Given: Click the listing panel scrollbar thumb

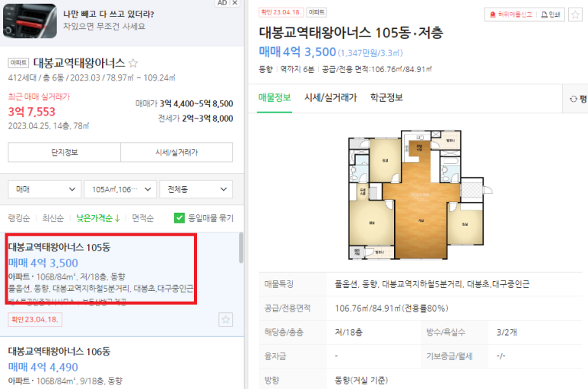Looking at the screenshot, I should 240,248.
